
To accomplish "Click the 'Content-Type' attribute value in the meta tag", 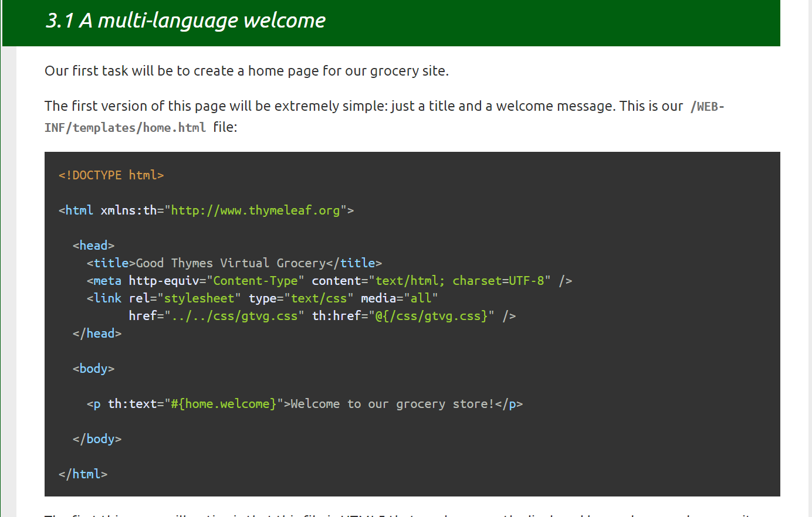I will point(255,281).
